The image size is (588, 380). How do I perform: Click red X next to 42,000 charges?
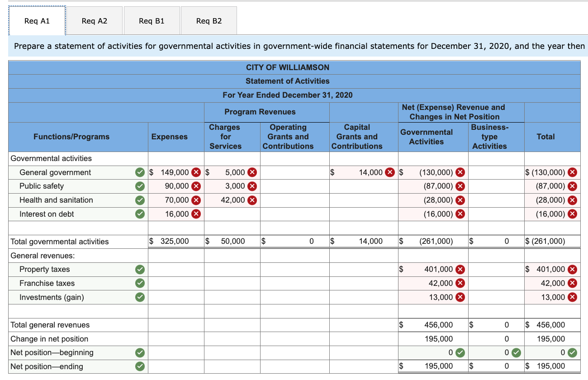pos(252,200)
